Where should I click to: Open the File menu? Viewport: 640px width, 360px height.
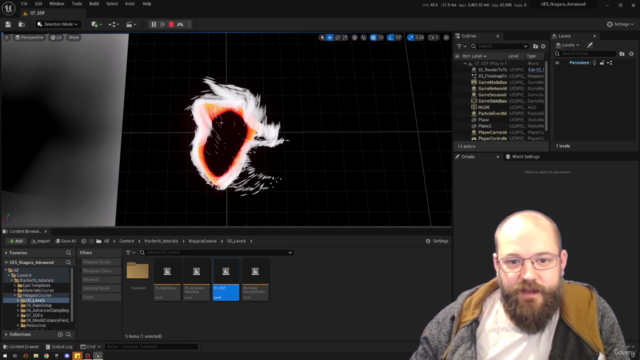(24, 4)
